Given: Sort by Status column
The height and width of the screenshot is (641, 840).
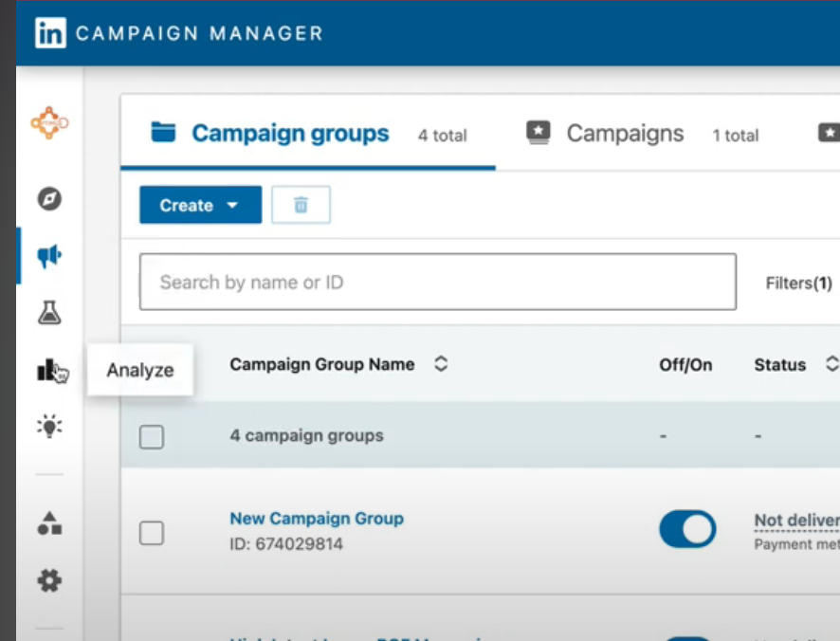Looking at the screenshot, I should click(x=832, y=364).
